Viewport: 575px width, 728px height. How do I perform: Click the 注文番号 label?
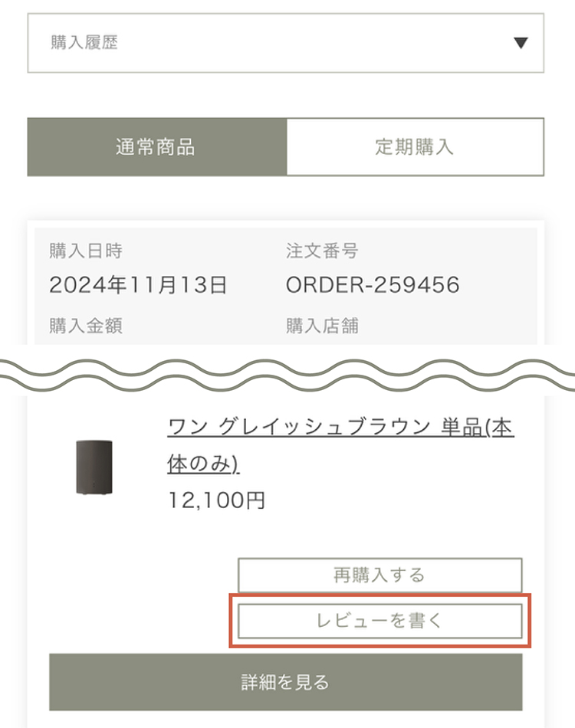322,251
